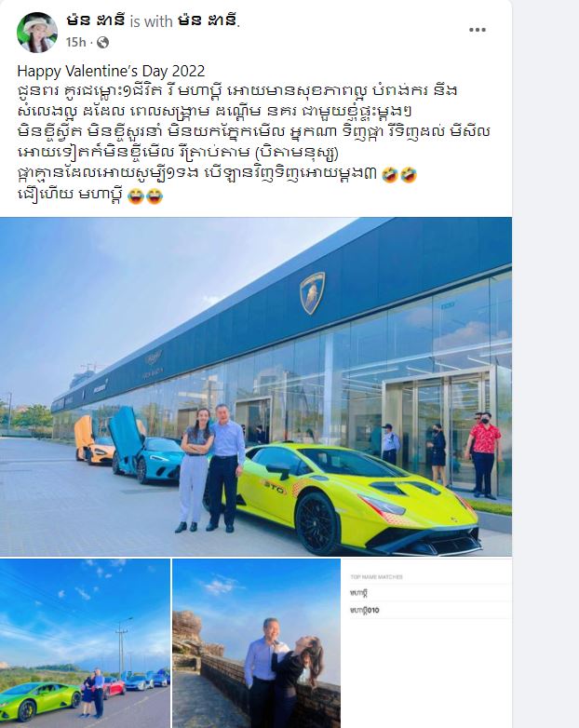Image resolution: width=579 pixels, height=728 pixels.
Task: Open the tagged name after 'is with'
Action: coord(208,20)
